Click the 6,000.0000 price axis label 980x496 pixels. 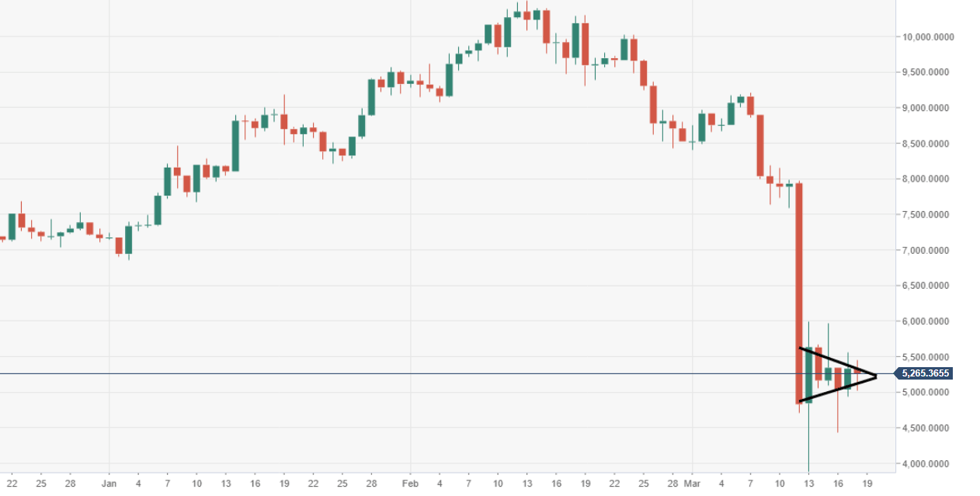click(927, 321)
